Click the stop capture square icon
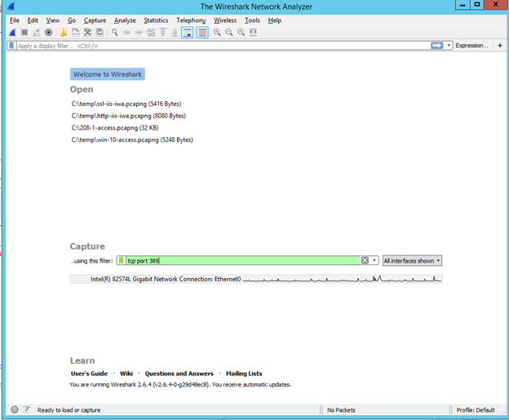 point(24,33)
